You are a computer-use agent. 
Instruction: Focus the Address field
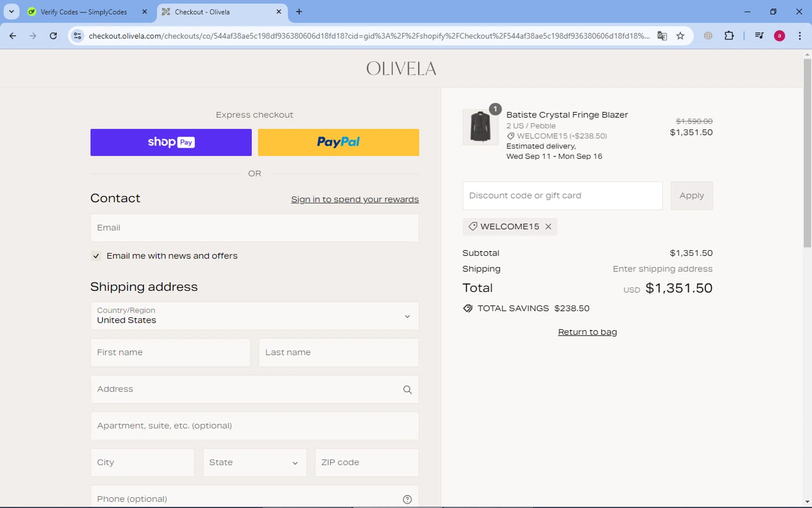tap(254, 389)
